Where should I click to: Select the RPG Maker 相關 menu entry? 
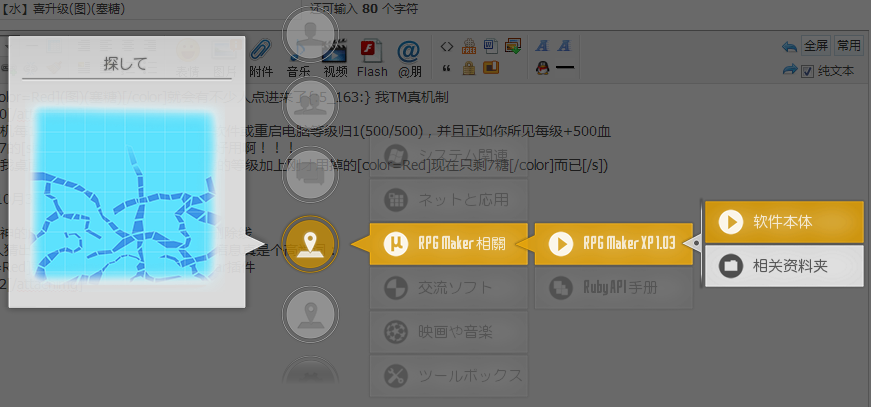(x=448, y=244)
